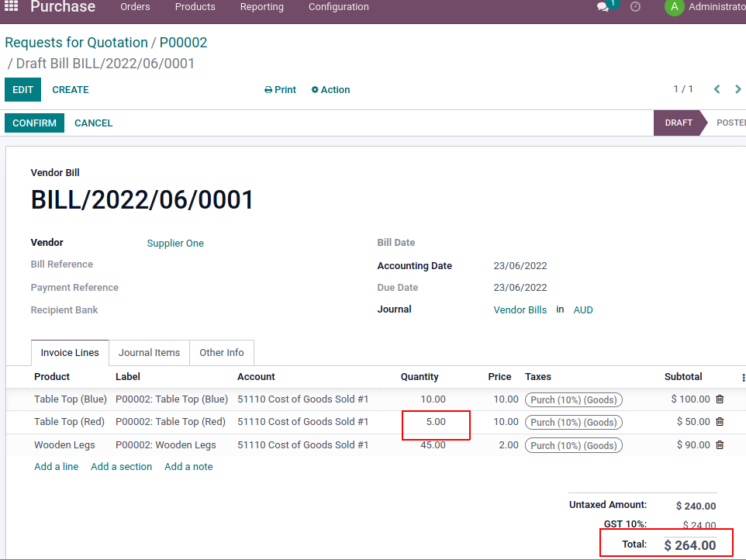Click the quantity 5.00 cell
The image size is (746, 560).
[x=436, y=421]
